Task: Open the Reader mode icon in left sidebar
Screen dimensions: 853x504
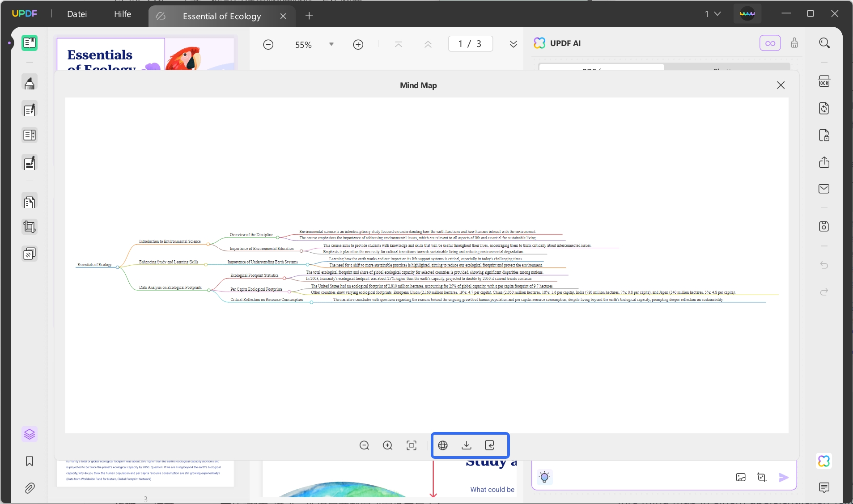Action: [x=30, y=43]
